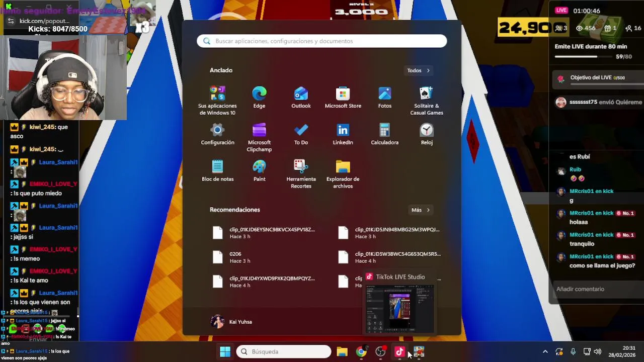Click the kick.com/popout address text
The height and width of the screenshot is (362, 644).
(x=44, y=21)
